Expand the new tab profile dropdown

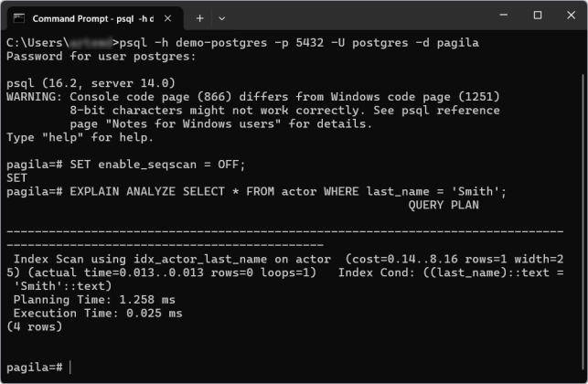point(222,17)
